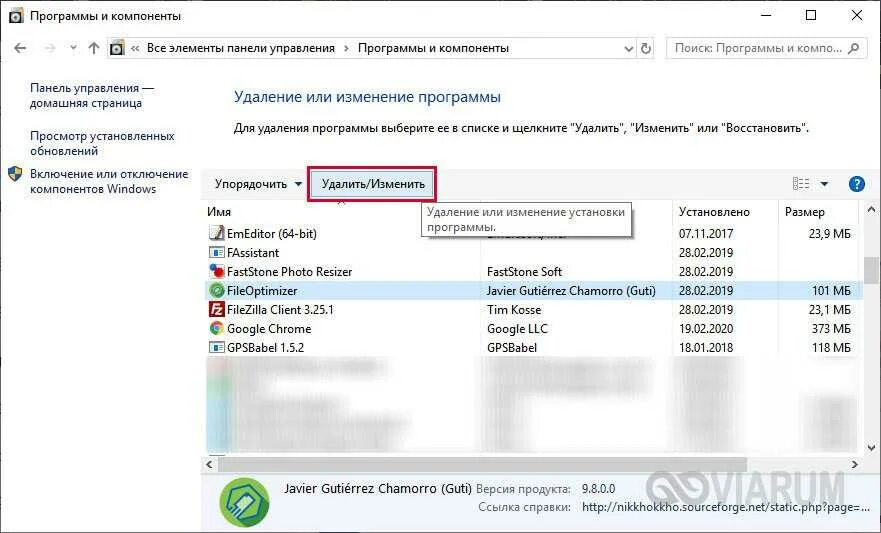Click publisher Javier Gutiérrez Chamorro cell in list
Viewport: 881px width, 533px height.
[571, 291]
